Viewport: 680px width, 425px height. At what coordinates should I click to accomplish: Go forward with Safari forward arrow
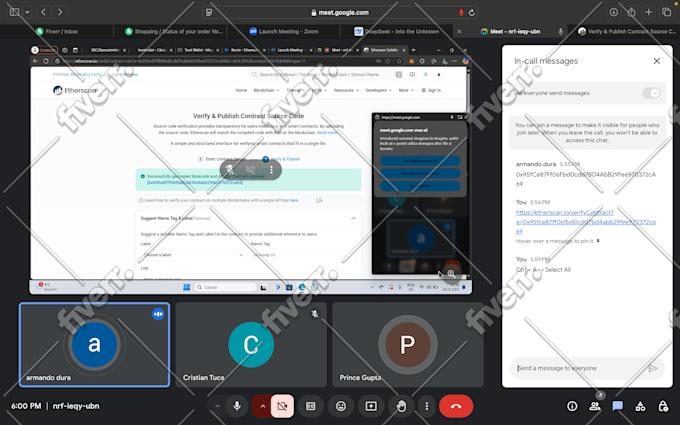pos(60,12)
